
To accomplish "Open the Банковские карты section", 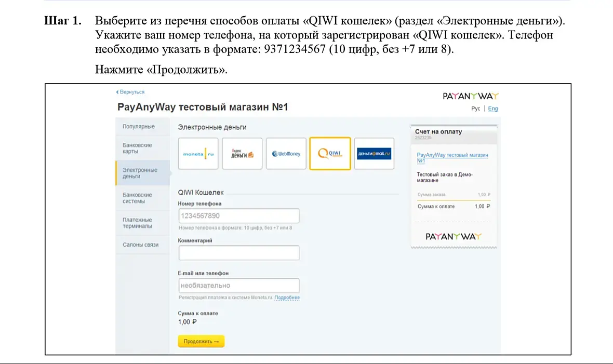I will click(143, 148).
